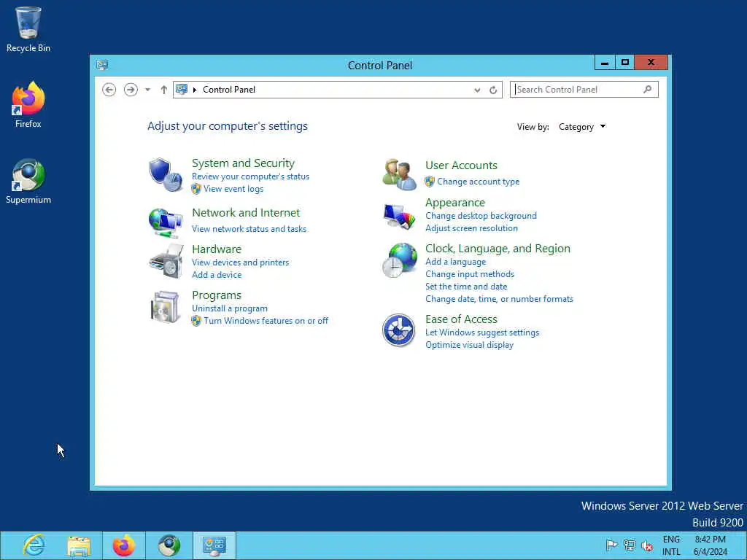Click the ENG INTL language indicator
Image resolution: width=747 pixels, height=560 pixels.
(x=671, y=545)
